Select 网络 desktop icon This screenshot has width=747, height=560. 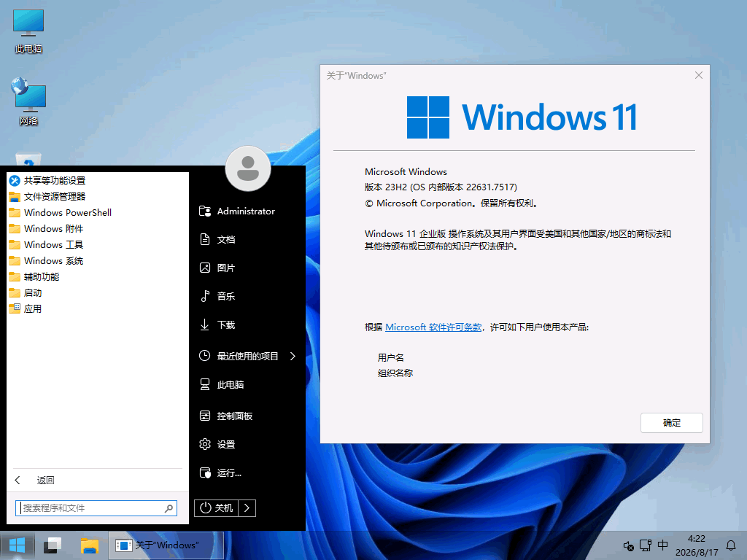point(28,102)
